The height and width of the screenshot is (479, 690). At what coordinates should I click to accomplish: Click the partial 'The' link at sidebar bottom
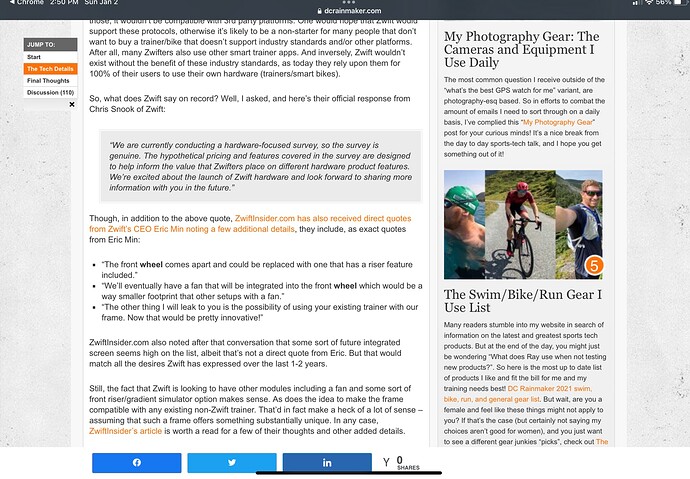point(602,442)
